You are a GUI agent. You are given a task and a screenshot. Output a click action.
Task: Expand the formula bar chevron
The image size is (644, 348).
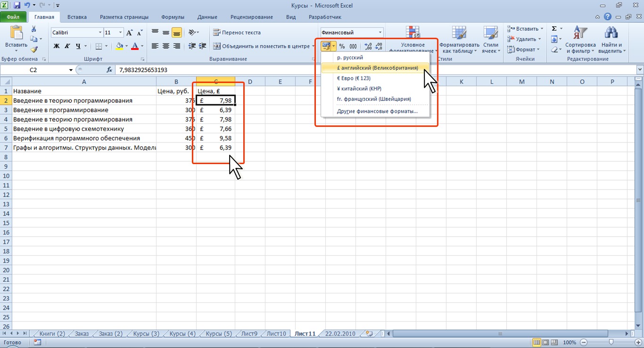[x=640, y=70]
